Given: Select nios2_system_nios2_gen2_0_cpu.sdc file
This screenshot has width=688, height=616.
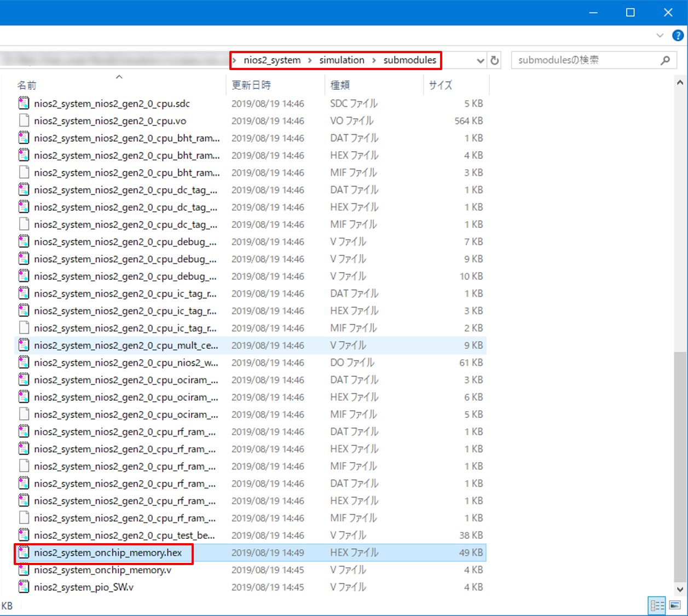Looking at the screenshot, I should (112, 103).
